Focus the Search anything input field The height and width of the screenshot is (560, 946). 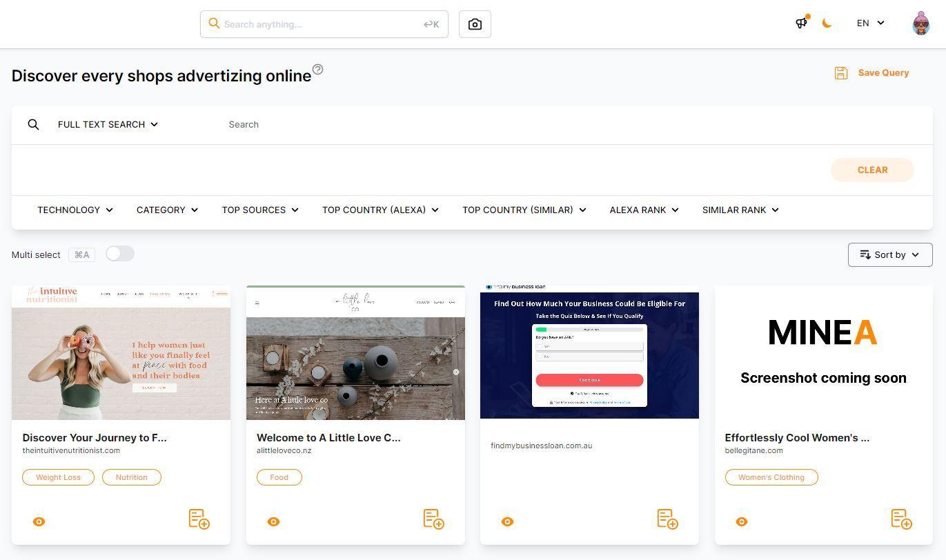click(324, 24)
